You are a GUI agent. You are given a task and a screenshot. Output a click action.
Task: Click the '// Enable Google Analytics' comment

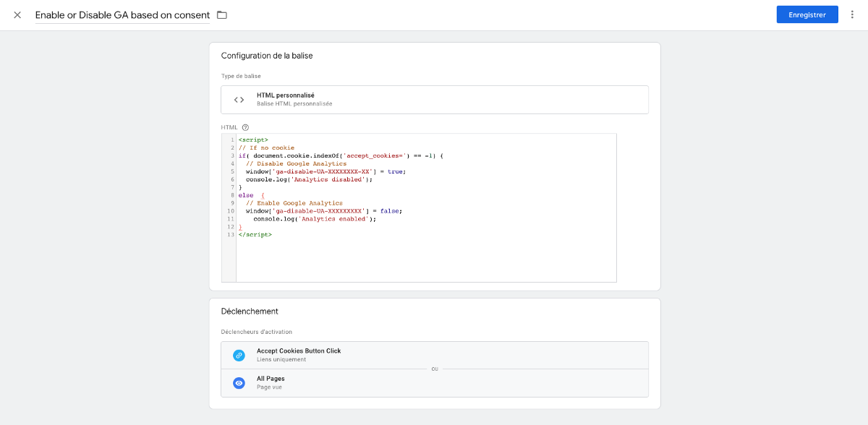tap(294, 203)
